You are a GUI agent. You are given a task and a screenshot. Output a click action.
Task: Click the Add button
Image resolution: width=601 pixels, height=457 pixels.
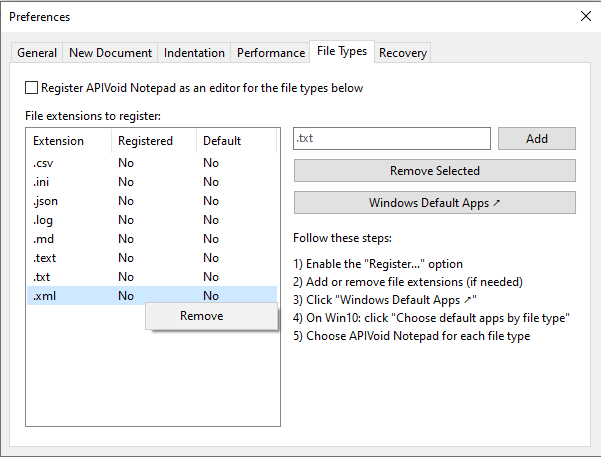(x=537, y=138)
